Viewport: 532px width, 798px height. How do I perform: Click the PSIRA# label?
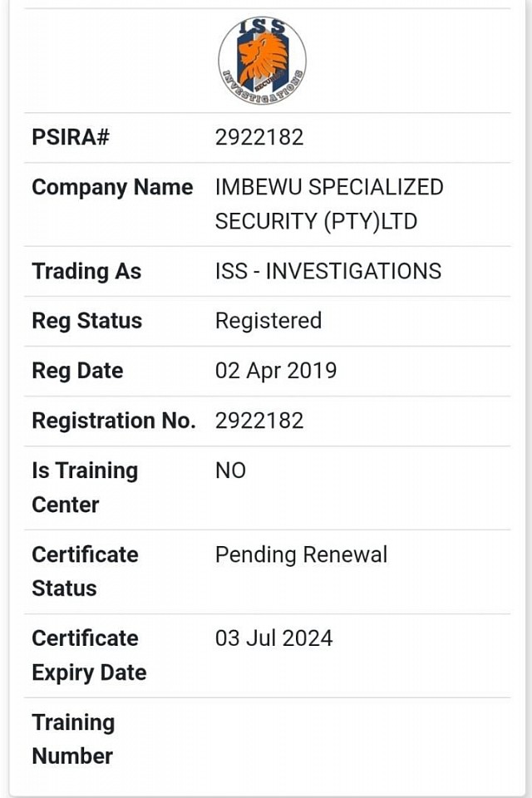[x=71, y=137]
